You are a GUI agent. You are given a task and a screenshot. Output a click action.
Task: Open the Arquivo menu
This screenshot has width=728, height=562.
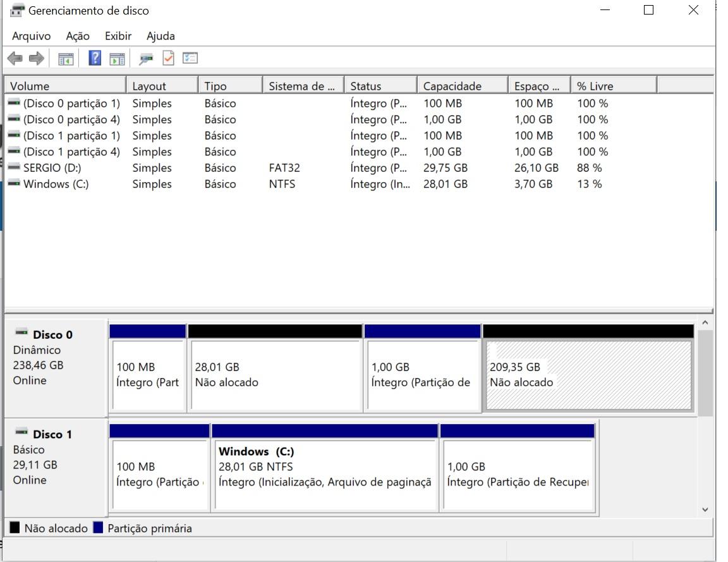coord(32,36)
